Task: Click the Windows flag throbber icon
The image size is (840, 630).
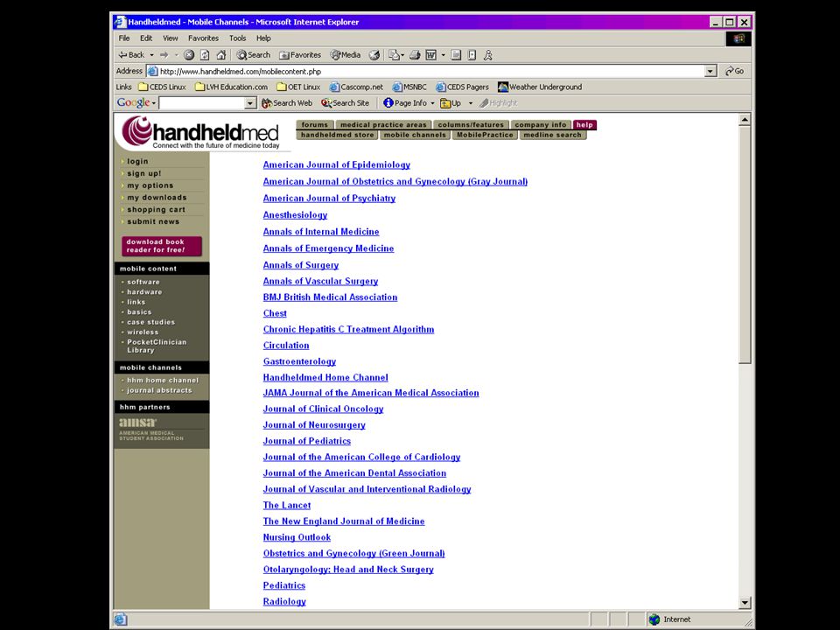Action: (x=738, y=38)
